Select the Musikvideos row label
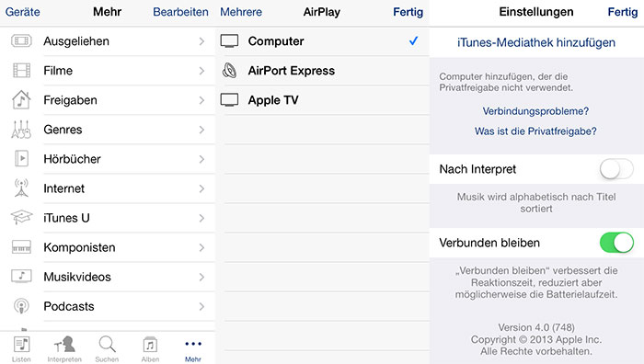This screenshot has height=364, width=644. [x=77, y=277]
